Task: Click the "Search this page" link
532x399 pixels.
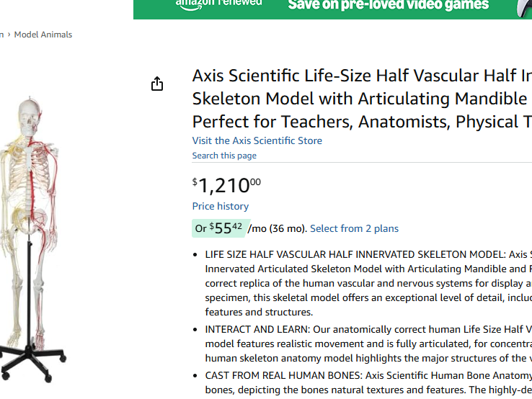Action: coord(224,156)
